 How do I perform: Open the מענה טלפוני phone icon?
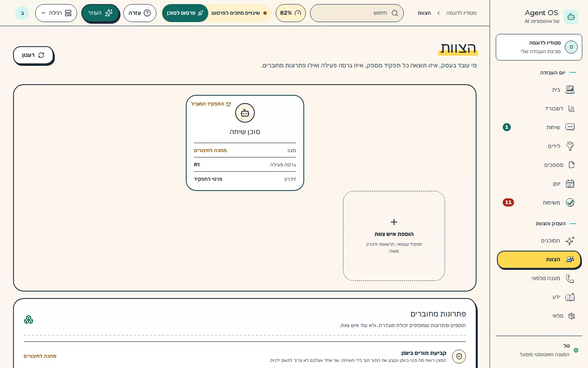point(570,278)
